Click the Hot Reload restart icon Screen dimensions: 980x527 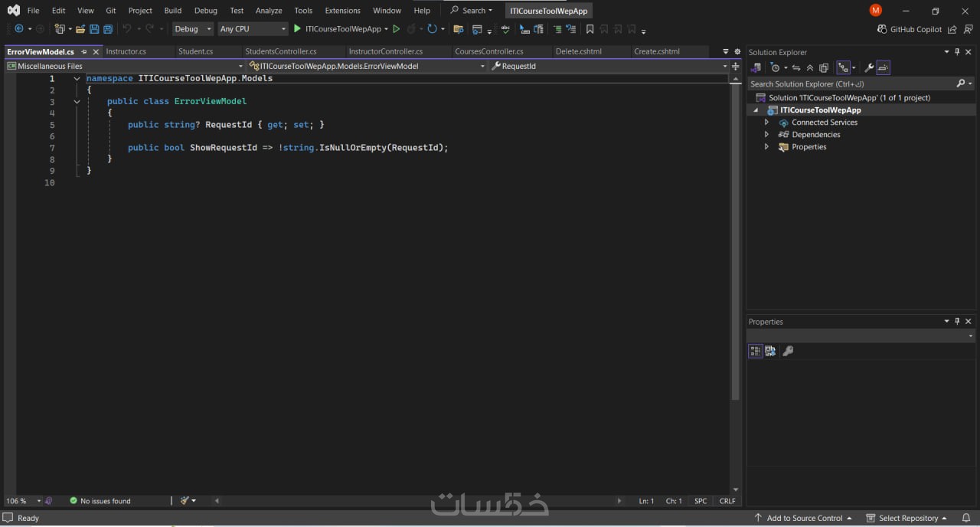click(x=433, y=28)
